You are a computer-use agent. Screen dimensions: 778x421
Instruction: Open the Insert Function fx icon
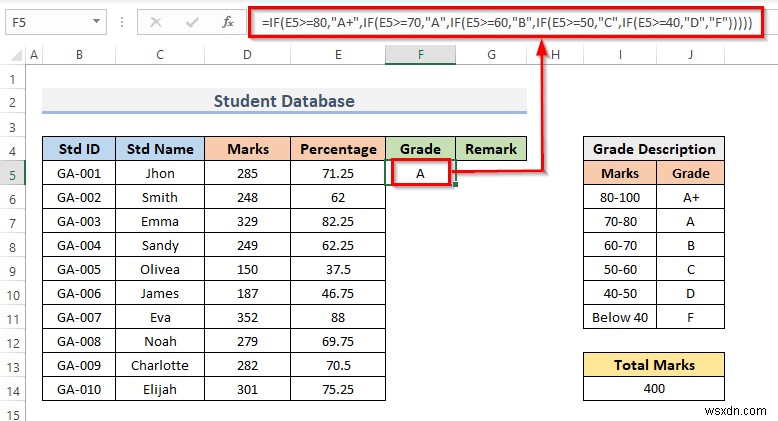(x=228, y=22)
